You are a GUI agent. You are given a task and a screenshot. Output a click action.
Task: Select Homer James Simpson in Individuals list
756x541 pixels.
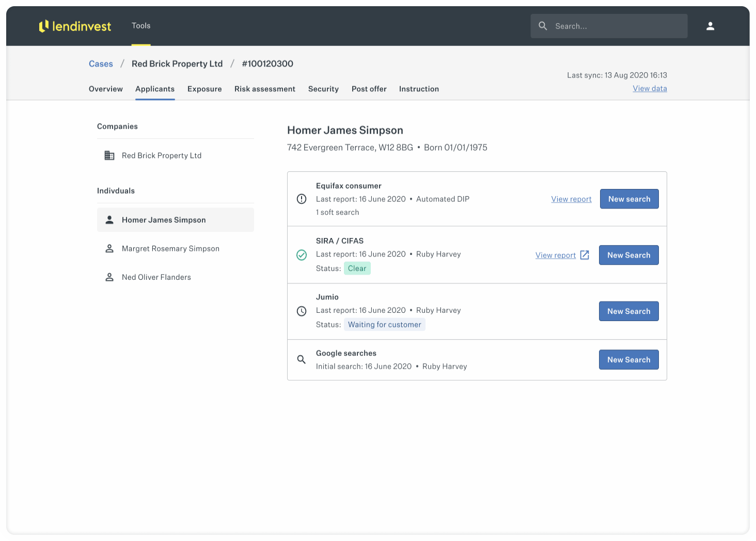[164, 220]
